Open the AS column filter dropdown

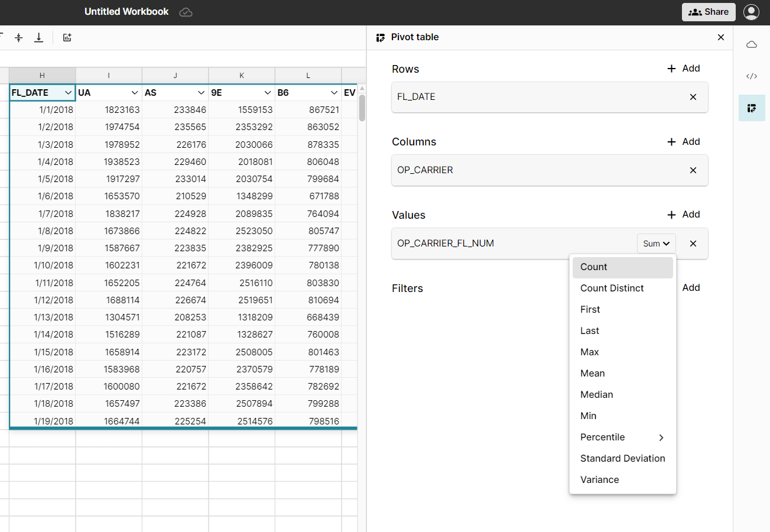201,92
